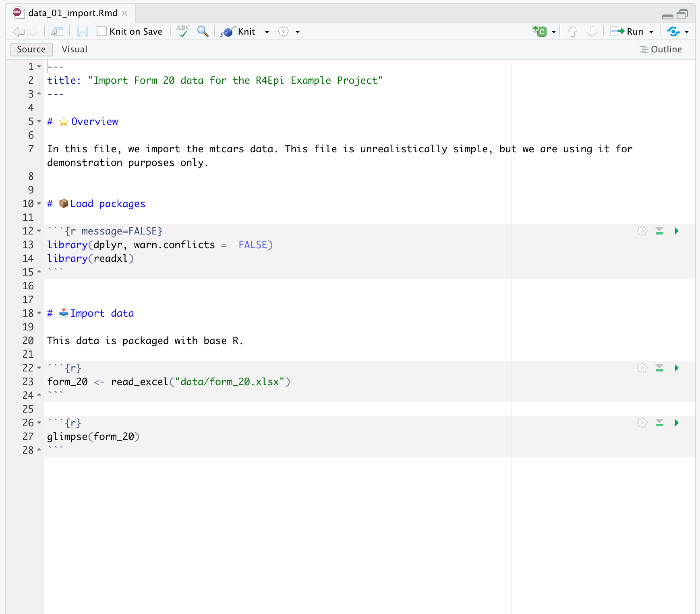
Task: Run all chunks above read_excel chunk
Action: pyautogui.click(x=659, y=368)
